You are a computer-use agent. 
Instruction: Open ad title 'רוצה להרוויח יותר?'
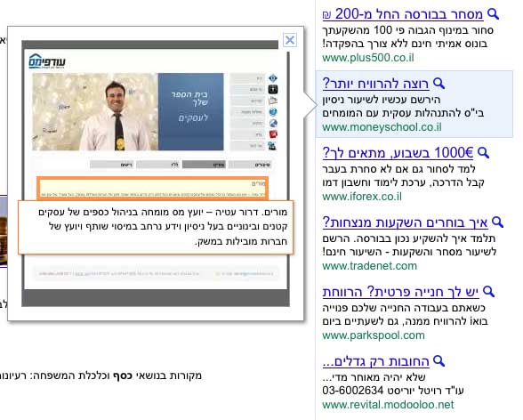[x=375, y=84]
